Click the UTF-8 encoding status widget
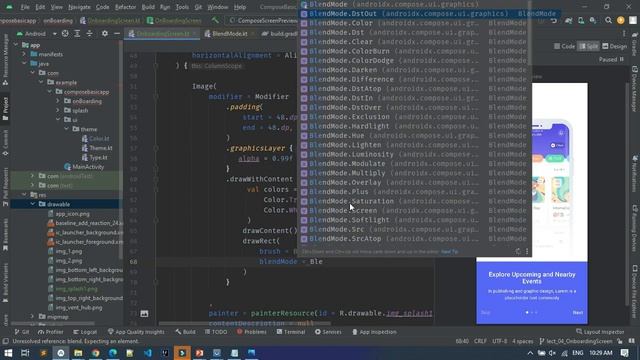640x360 pixels. pyautogui.click(x=499, y=341)
